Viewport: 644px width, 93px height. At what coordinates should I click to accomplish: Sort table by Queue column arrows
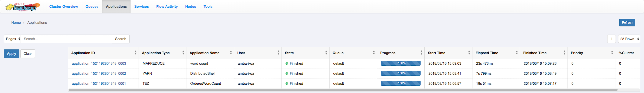374,53
